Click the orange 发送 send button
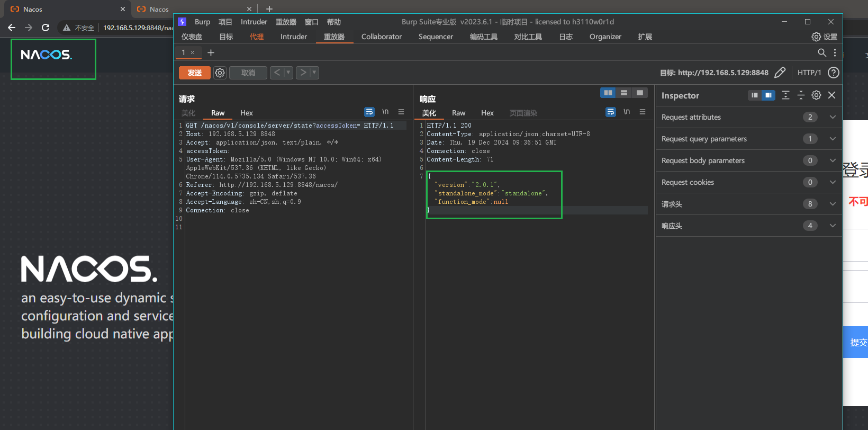Image resolution: width=868 pixels, height=430 pixels. [195, 73]
